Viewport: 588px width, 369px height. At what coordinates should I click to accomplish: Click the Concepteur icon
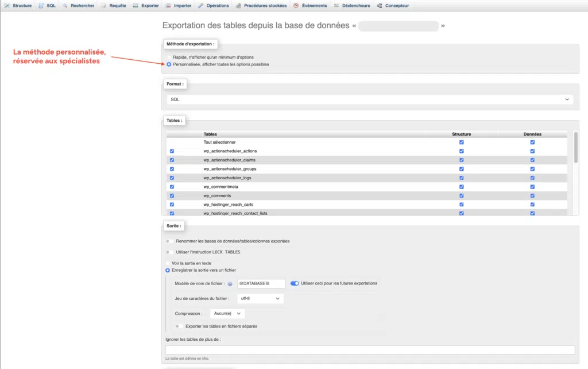click(380, 6)
